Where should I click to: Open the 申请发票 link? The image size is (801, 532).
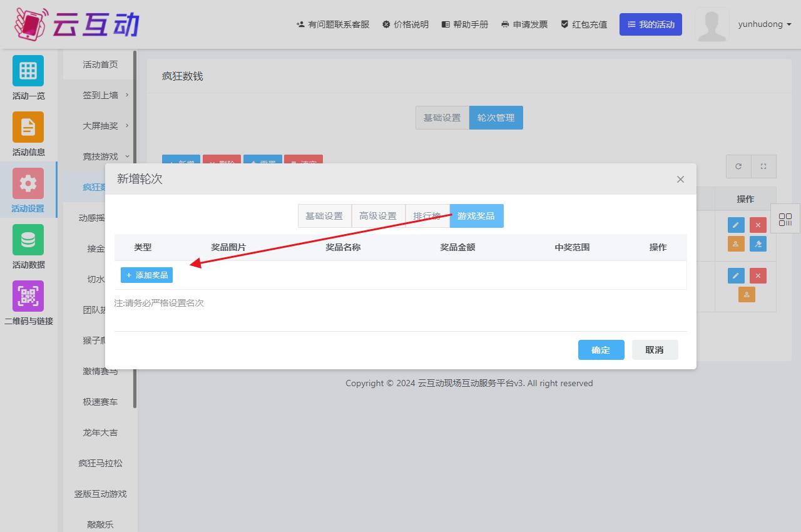click(524, 24)
